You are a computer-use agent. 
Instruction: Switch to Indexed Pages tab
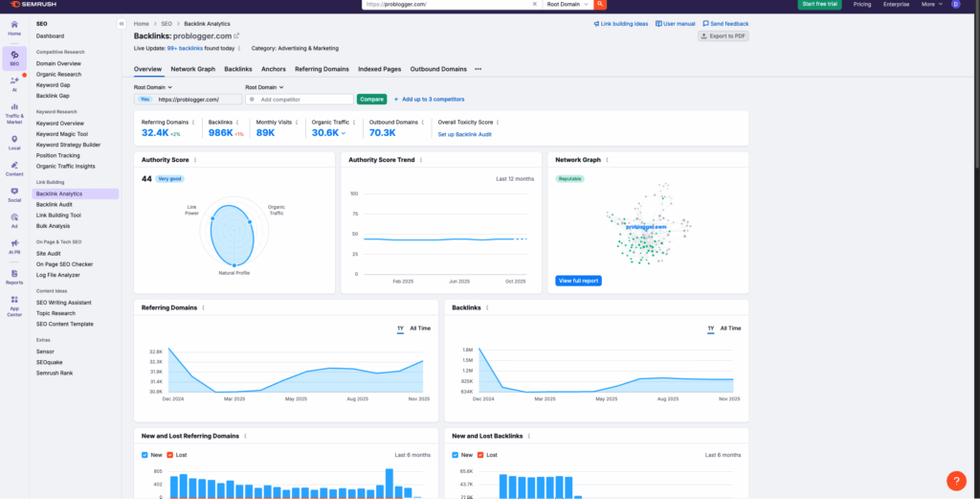click(x=379, y=69)
